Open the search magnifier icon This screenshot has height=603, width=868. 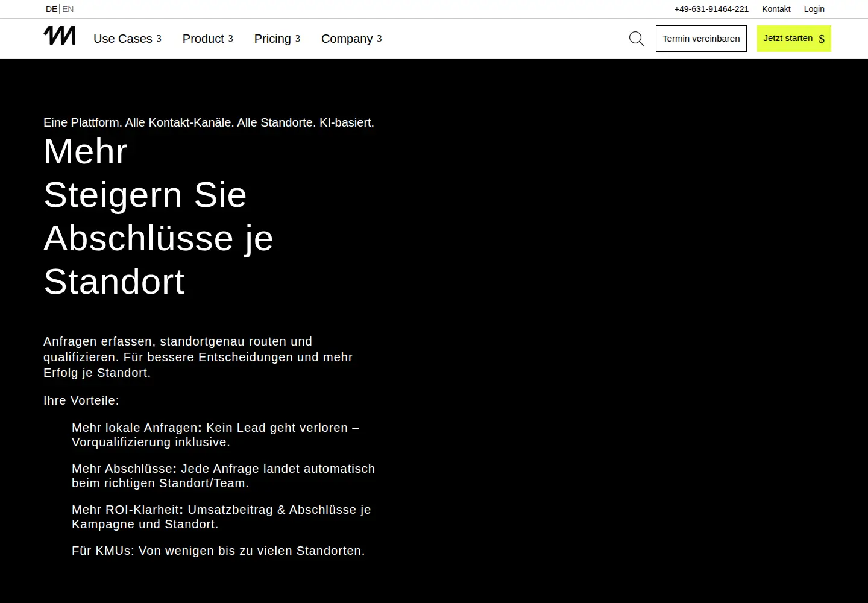click(x=637, y=39)
